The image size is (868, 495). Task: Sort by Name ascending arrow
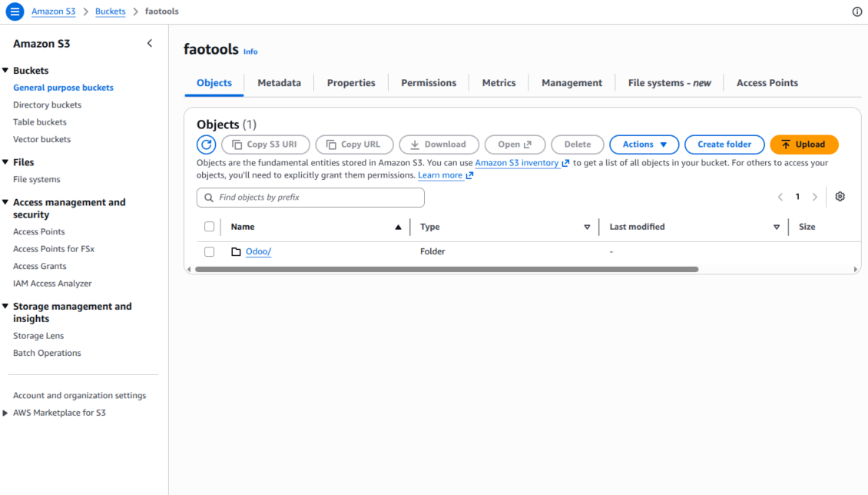click(398, 227)
